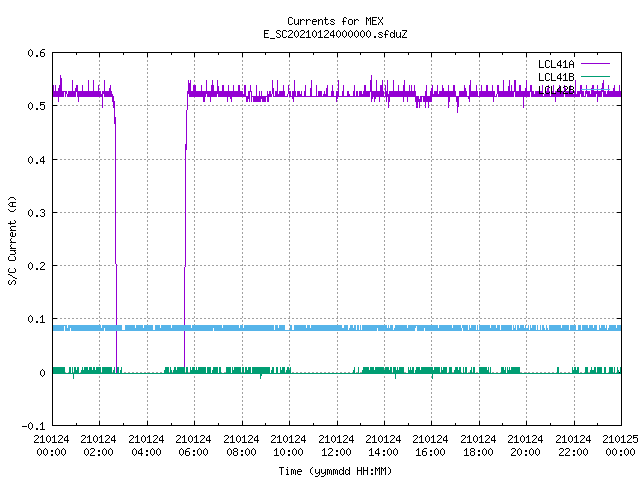Click the x-axis tick 210124 16:00

(x=430, y=446)
